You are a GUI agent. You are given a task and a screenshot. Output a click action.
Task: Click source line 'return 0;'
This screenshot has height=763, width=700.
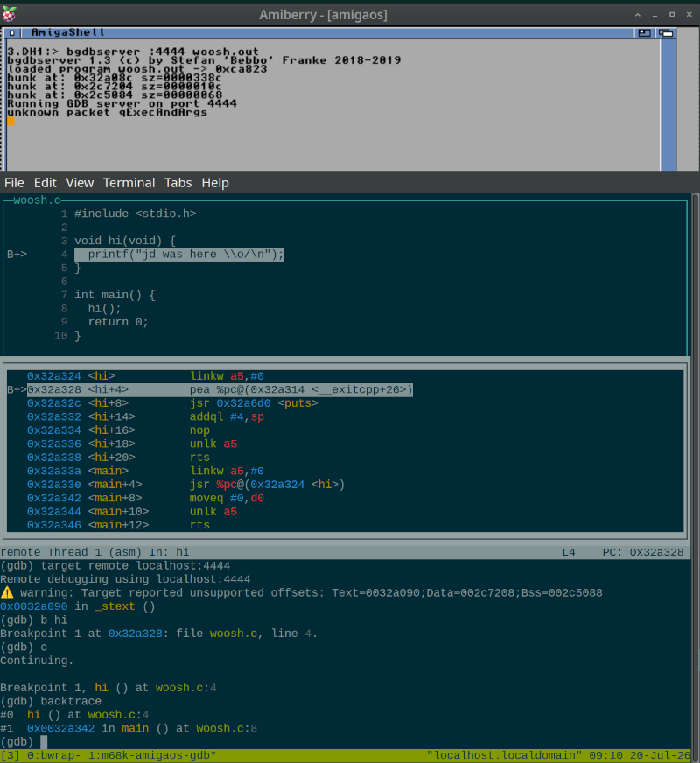tap(118, 322)
